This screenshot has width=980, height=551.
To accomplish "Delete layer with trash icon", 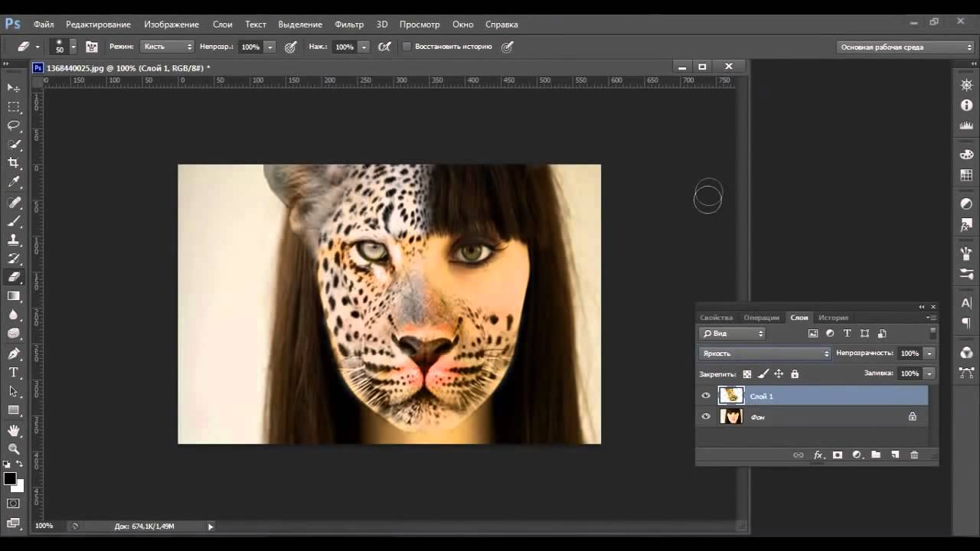I will point(913,455).
